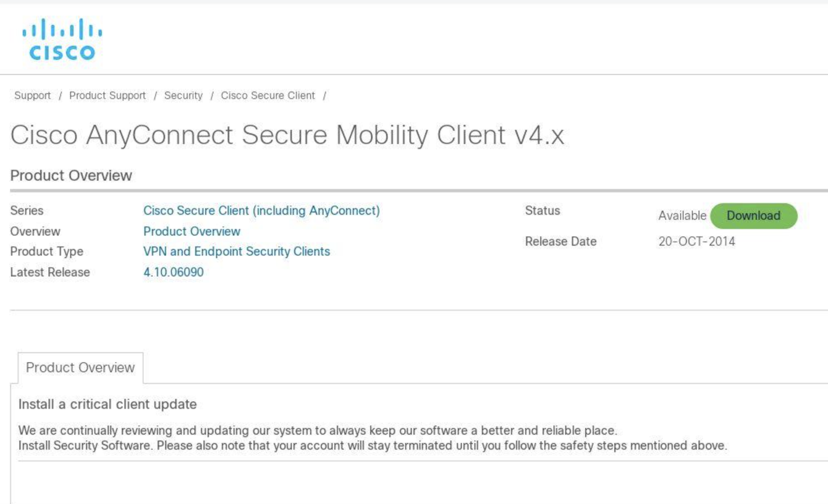Click the Product Overview section heading
Image resolution: width=828 pixels, height=504 pixels.
(71, 175)
